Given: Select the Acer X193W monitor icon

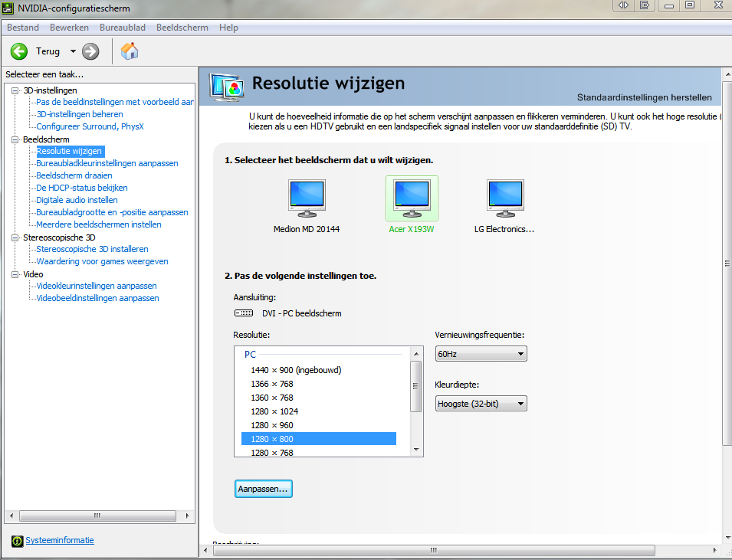Looking at the screenshot, I should [412, 198].
